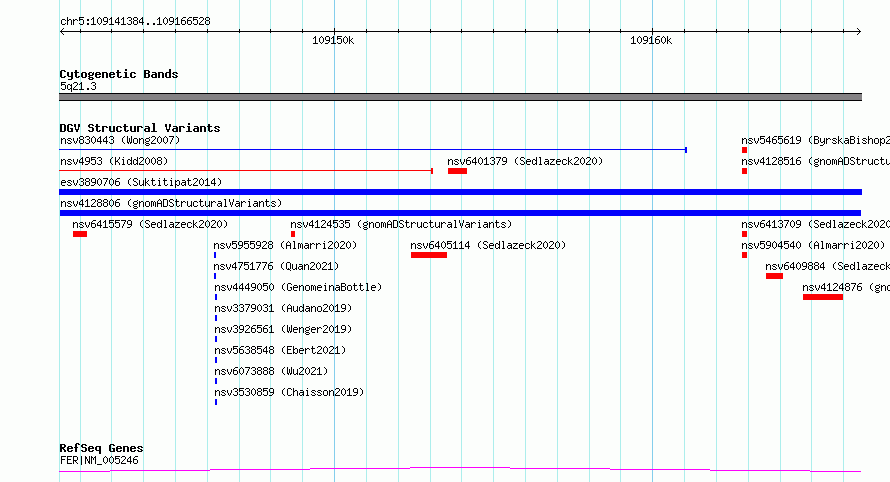
Task: Select the nsv5638548 (Ebert2021) entry
Action: click(x=280, y=350)
